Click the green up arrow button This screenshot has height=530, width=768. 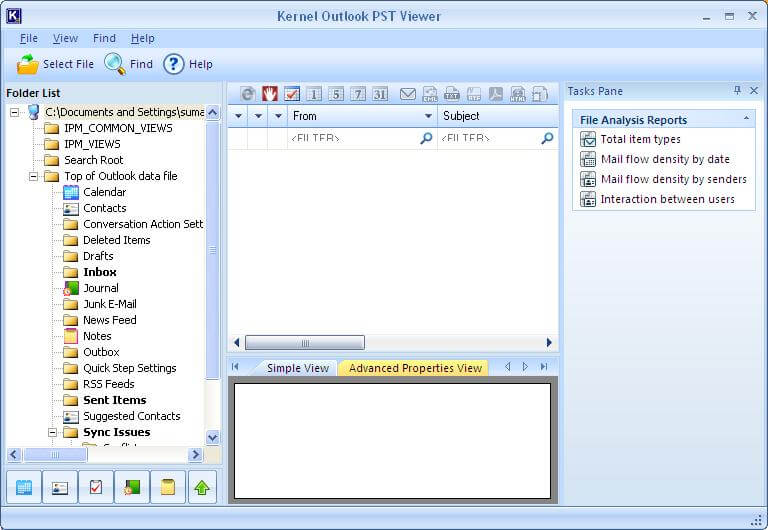tap(202, 487)
